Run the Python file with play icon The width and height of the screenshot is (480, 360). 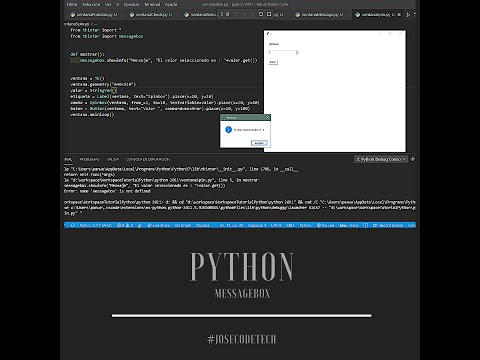coord(408,15)
